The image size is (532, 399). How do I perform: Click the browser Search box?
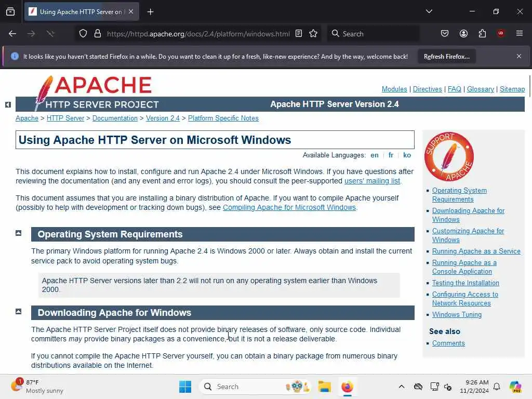coord(373,34)
